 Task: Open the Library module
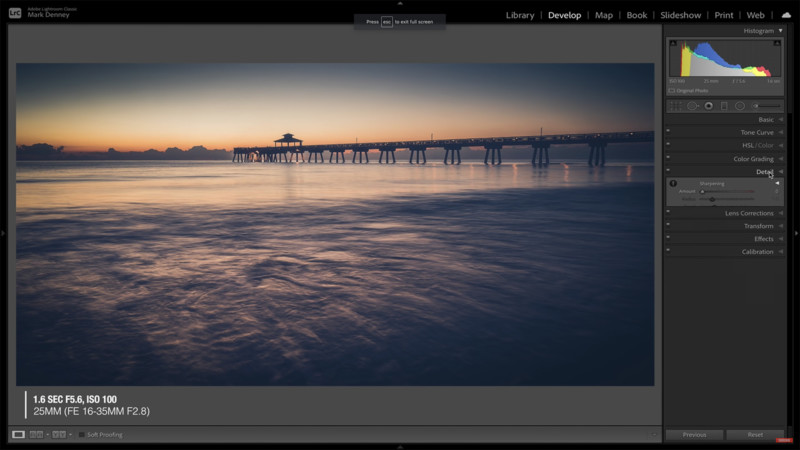pos(520,15)
